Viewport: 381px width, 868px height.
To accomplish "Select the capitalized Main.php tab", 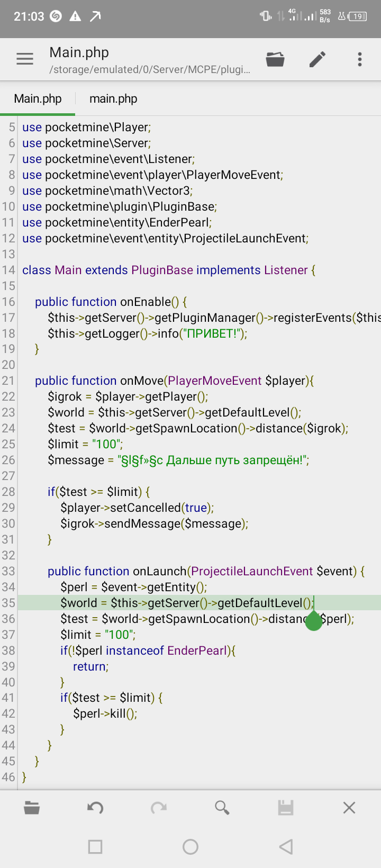I will (38, 99).
